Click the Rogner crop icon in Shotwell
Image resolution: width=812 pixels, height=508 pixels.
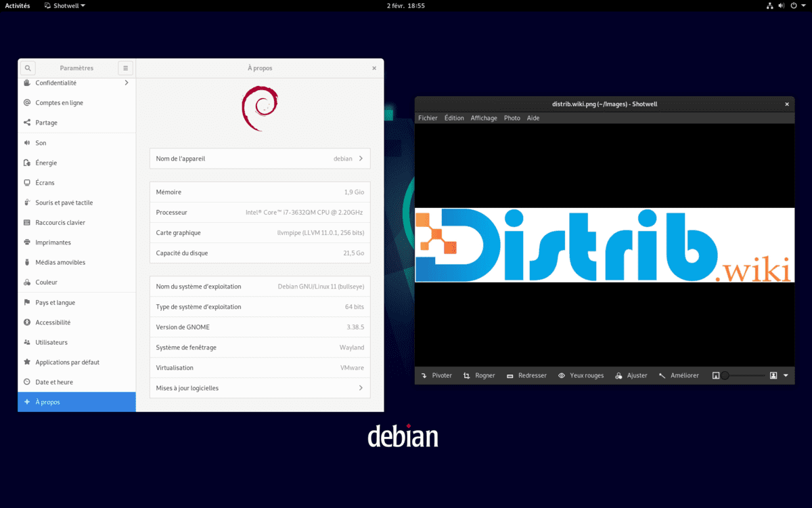pos(467,375)
